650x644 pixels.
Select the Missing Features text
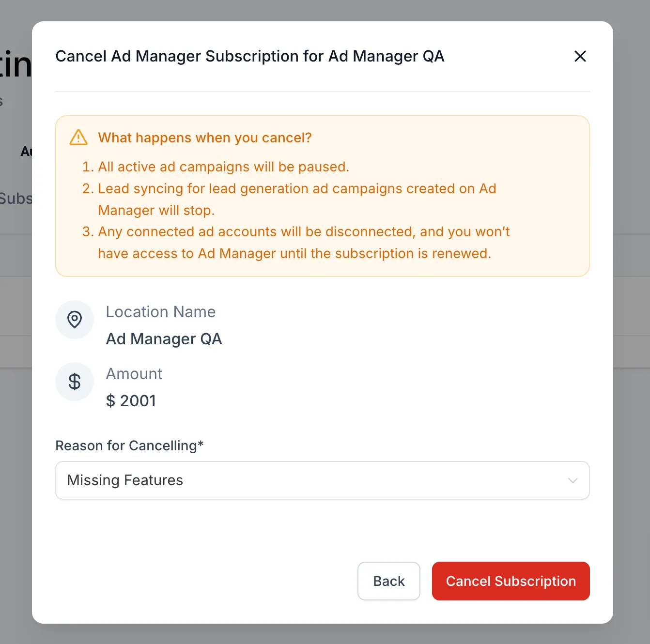pos(125,480)
